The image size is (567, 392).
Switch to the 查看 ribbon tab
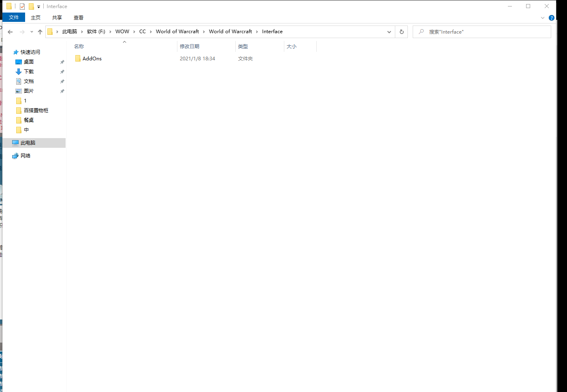point(79,18)
